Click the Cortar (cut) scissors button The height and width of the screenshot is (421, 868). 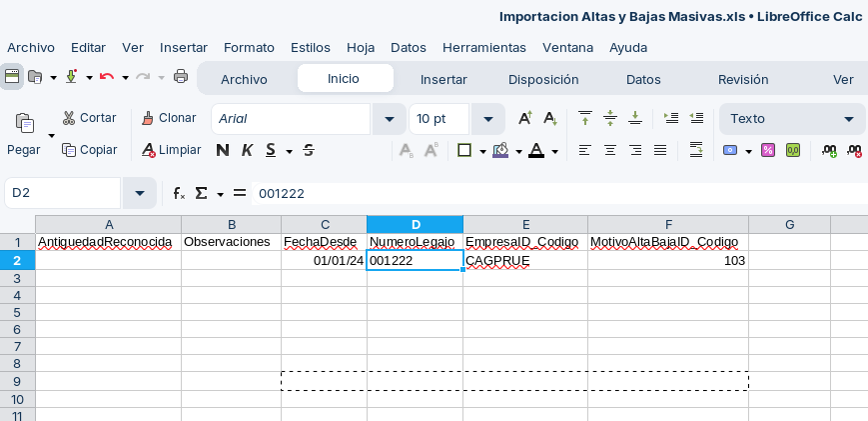coord(89,118)
